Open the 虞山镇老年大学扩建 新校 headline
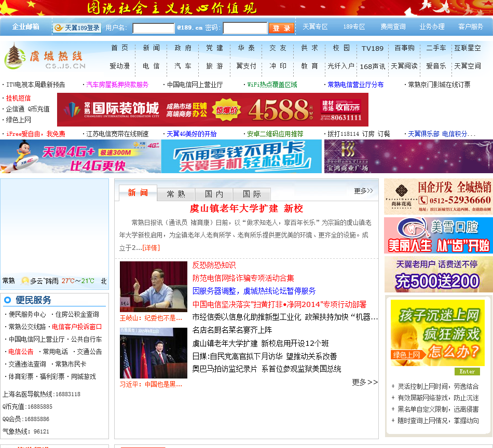493x448 pixels. [x=246, y=208]
